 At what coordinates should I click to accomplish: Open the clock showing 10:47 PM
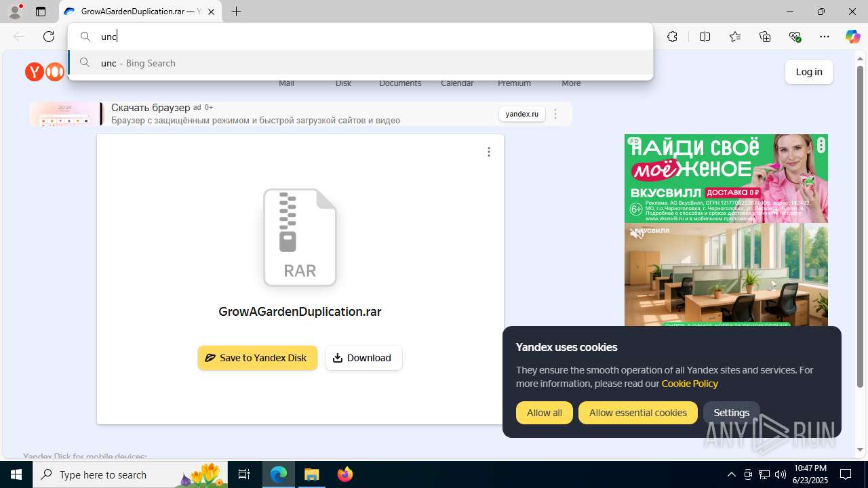point(810,474)
